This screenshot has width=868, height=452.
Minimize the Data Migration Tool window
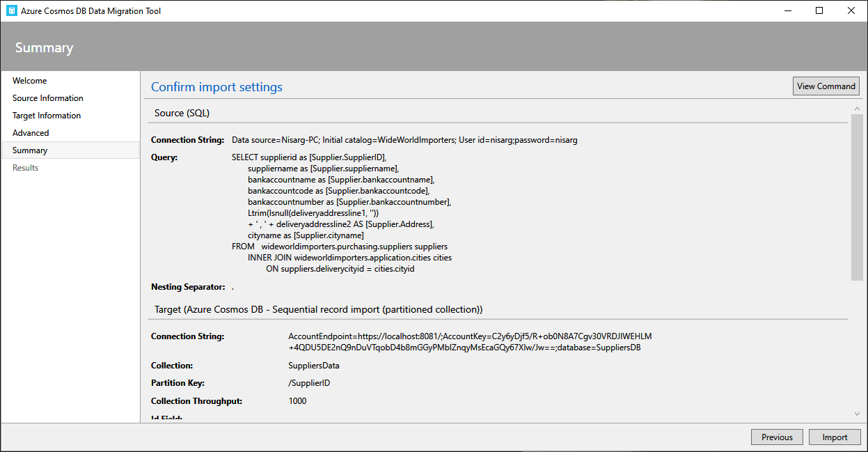tap(788, 10)
